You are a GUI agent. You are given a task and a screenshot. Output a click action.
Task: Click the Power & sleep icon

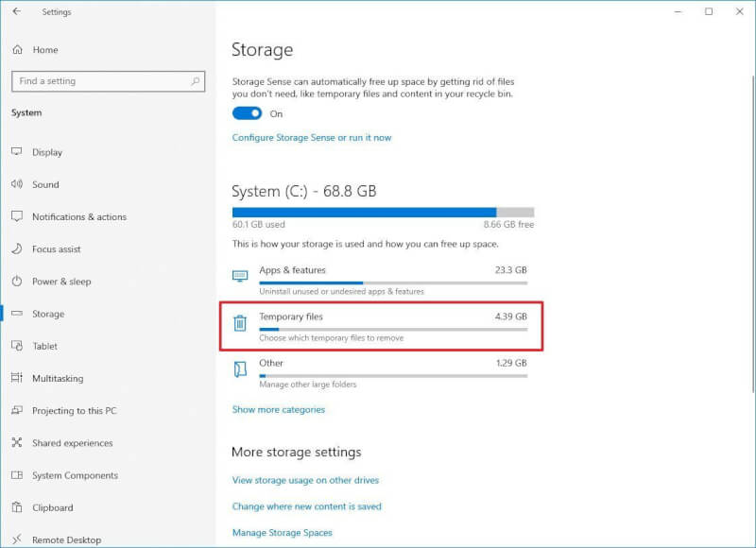click(17, 281)
